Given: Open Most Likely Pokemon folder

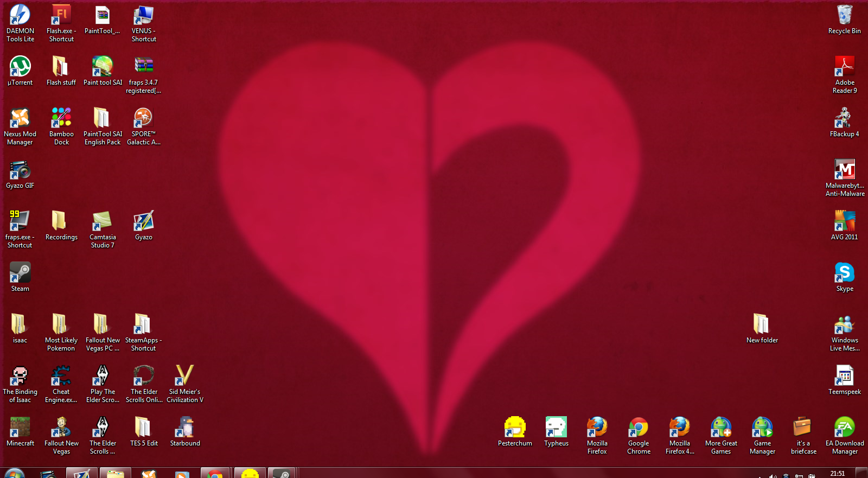Looking at the screenshot, I should [x=61, y=333].
